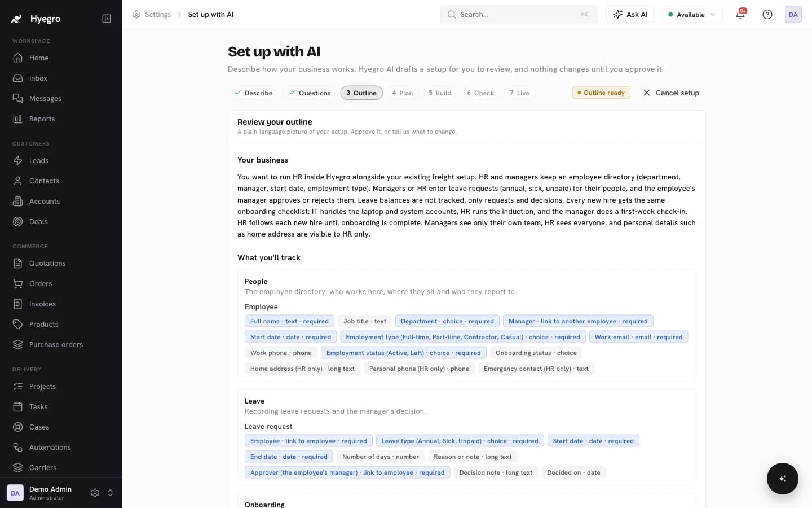Open admin settings gear in sidebar footer
812x508 pixels.
pyautogui.click(x=95, y=493)
